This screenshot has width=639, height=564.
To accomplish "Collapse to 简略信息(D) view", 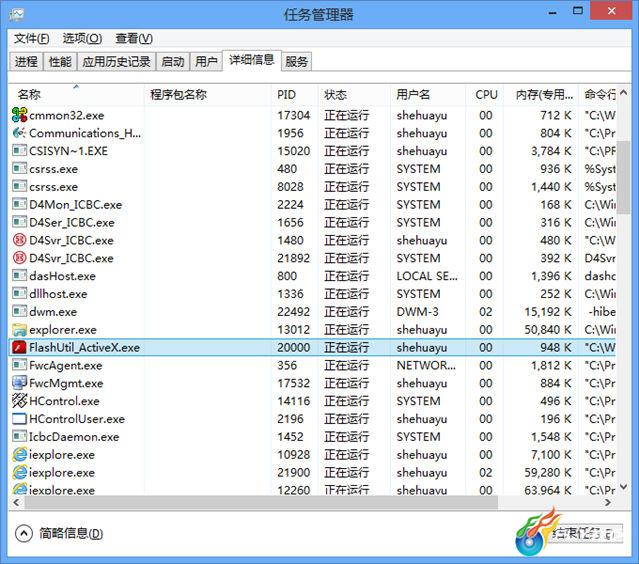I will coord(59,533).
